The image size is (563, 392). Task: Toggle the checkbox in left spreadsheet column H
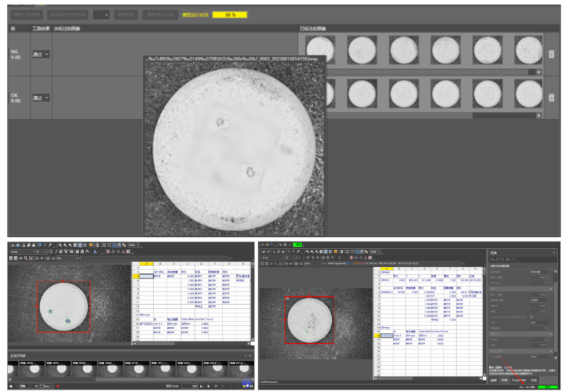point(237,276)
